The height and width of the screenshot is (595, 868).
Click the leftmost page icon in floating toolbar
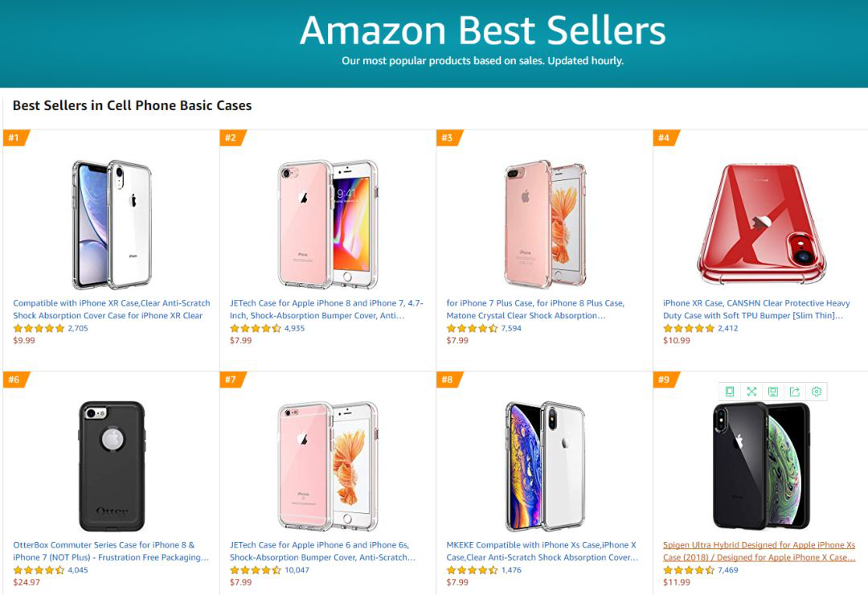click(x=730, y=392)
